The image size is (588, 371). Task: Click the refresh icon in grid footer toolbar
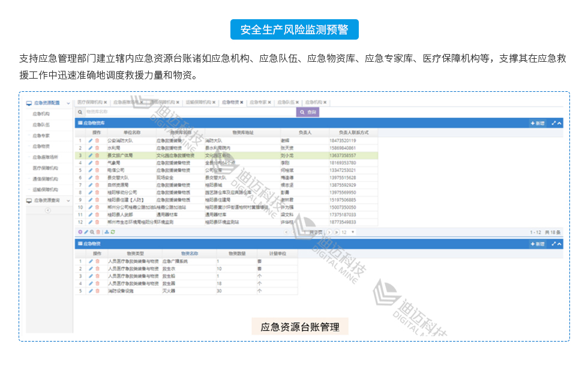[113, 232]
